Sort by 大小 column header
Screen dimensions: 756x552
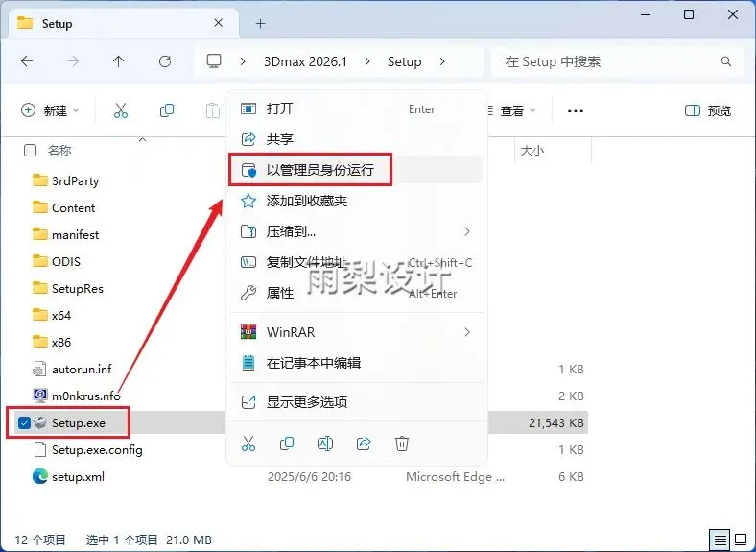point(532,151)
